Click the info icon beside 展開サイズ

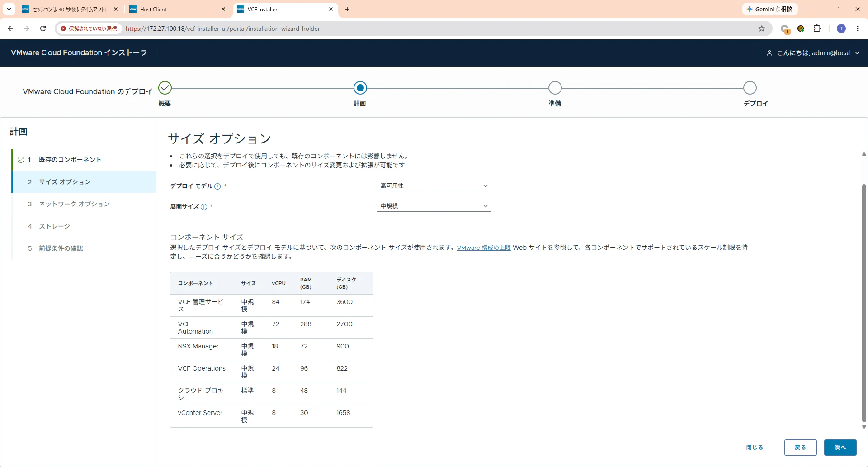[204, 207]
